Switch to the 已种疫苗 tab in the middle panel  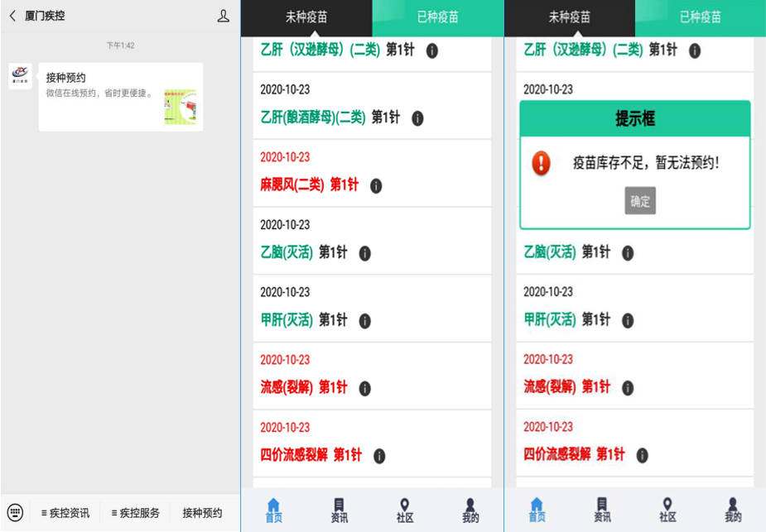[x=438, y=17]
